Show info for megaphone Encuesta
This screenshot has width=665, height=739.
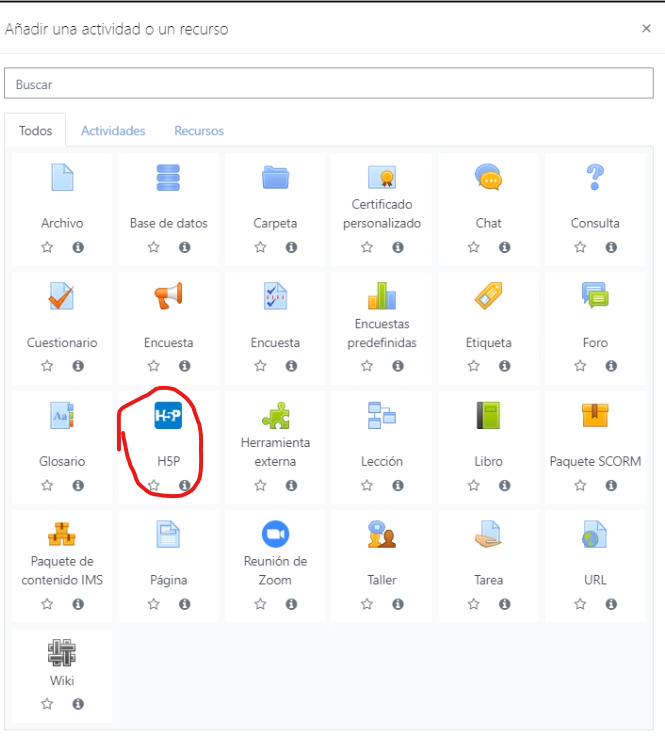click(185, 366)
